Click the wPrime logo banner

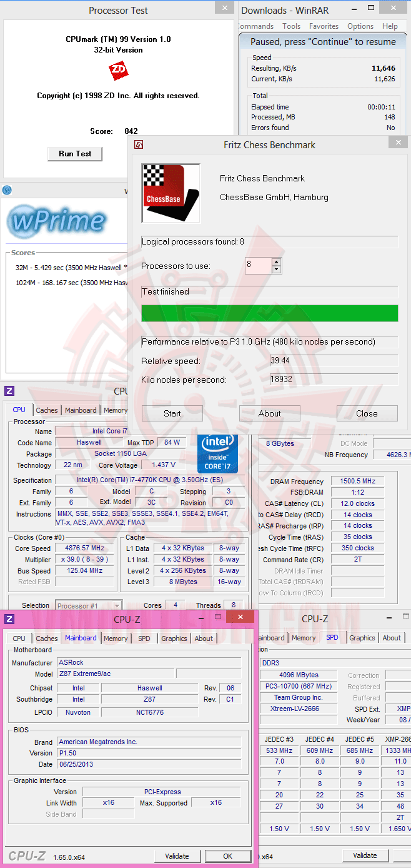(x=56, y=221)
